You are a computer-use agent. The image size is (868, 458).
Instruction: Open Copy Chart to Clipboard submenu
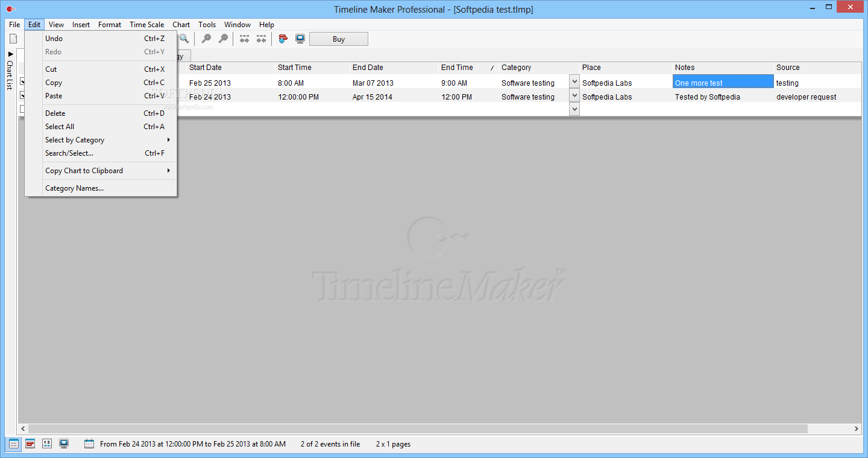101,171
